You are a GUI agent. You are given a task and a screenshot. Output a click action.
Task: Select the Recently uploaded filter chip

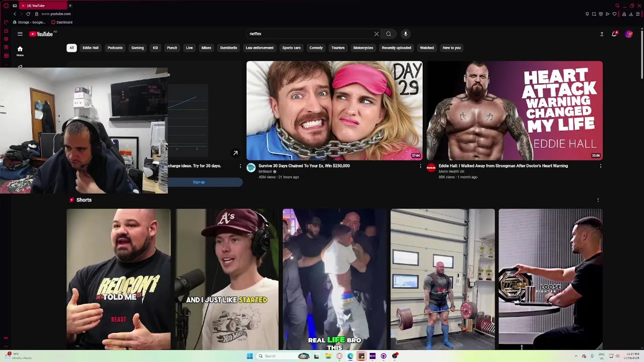(396, 48)
